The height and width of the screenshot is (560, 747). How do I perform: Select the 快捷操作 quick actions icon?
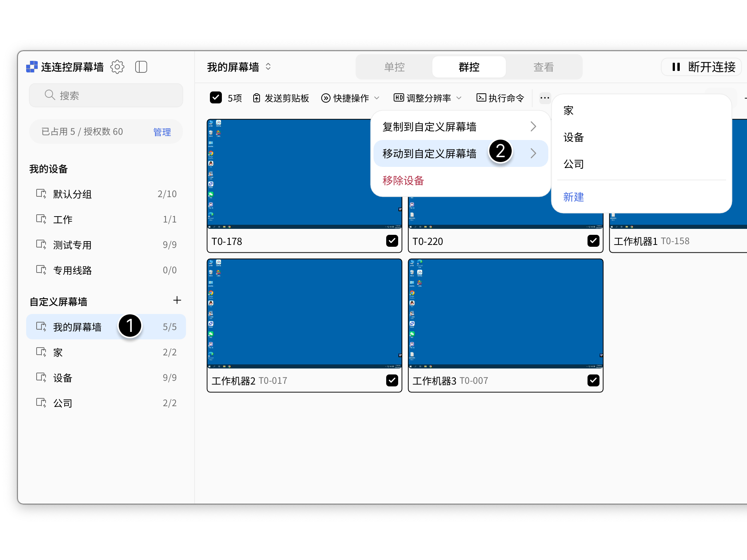325,98
